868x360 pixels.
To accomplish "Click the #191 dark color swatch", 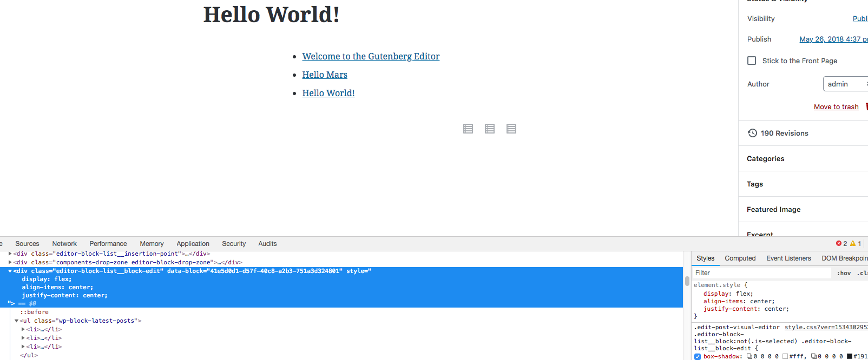I will 850,356.
